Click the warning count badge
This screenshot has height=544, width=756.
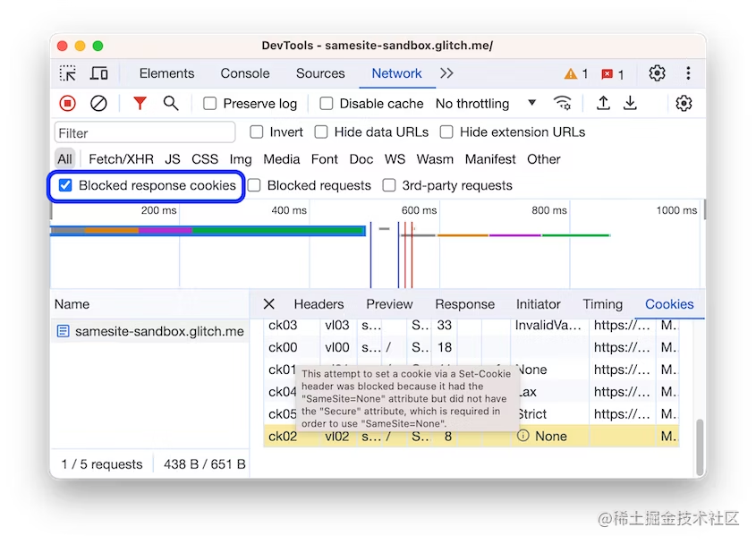576,73
